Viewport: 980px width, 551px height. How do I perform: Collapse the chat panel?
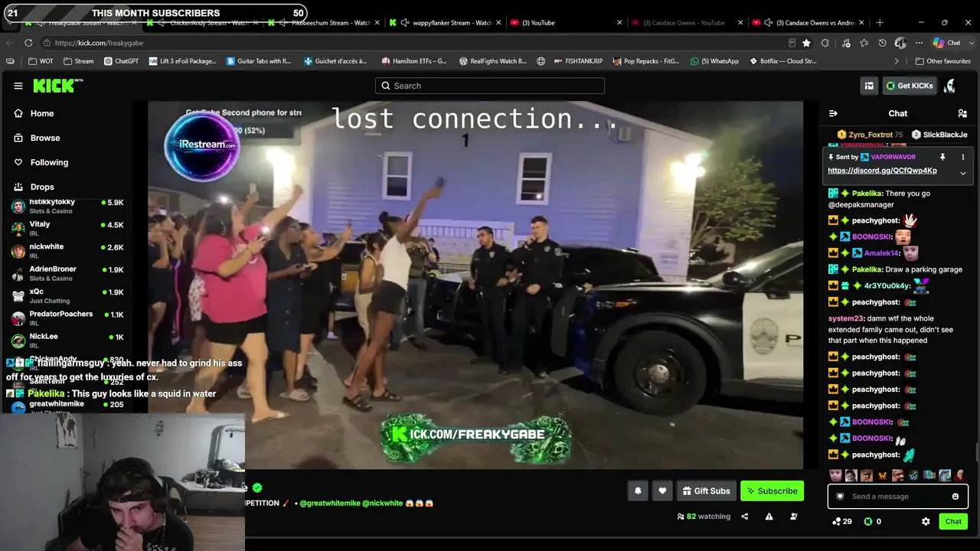click(833, 113)
